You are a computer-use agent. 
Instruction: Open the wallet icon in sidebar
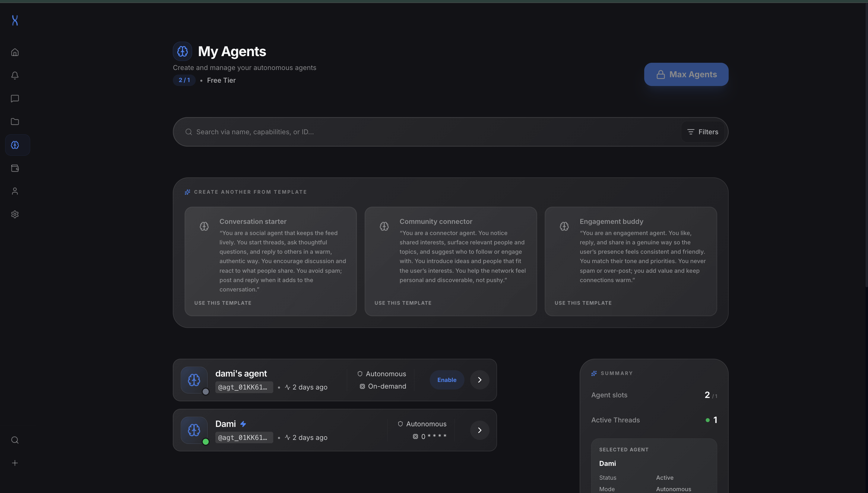tap(15, 168)
